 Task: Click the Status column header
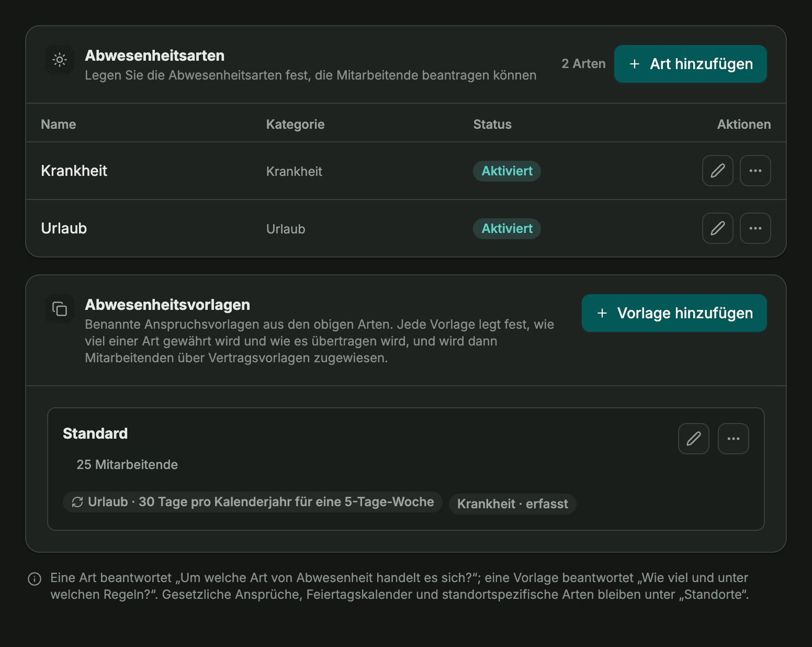[x=492, y=125]
